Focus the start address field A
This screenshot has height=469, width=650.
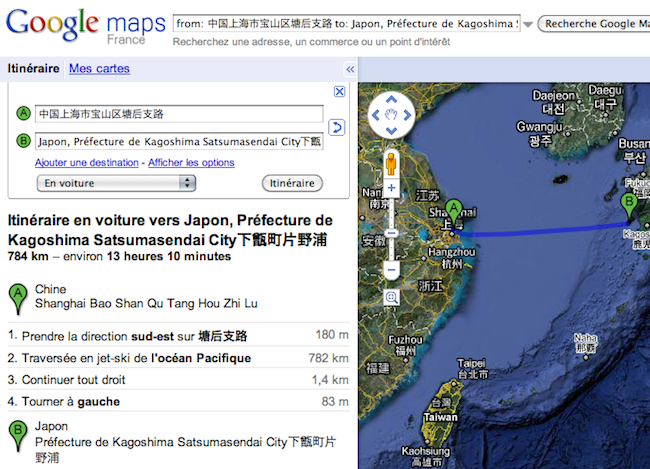pyautogui.click(x=179, y=114)
